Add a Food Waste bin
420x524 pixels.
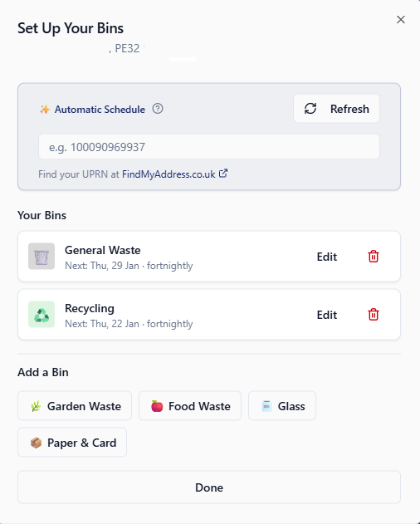click(x=190, y=406)
